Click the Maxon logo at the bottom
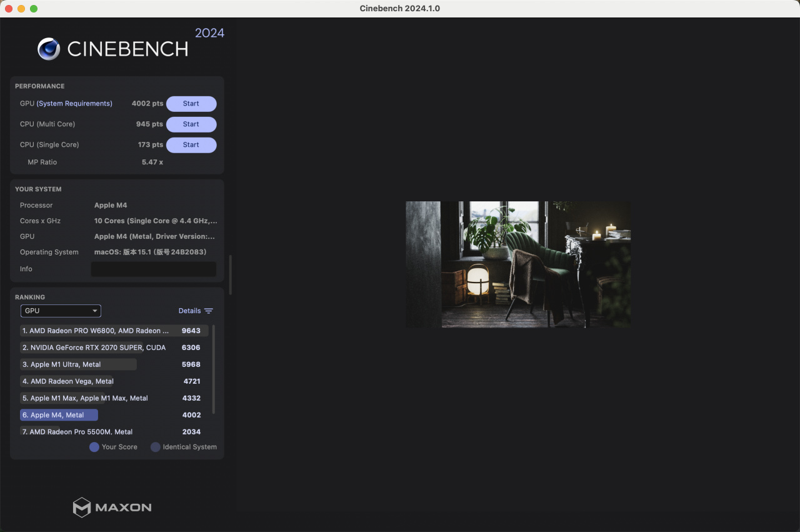The image size is (800, 532). tap(112, 507)
